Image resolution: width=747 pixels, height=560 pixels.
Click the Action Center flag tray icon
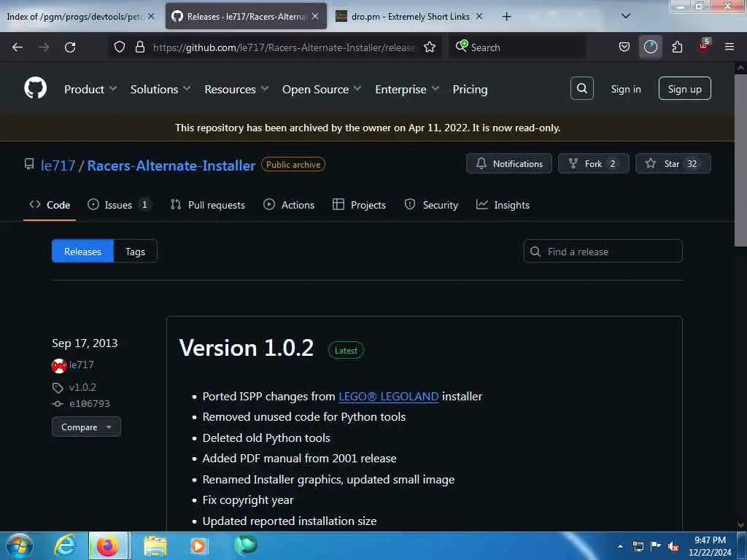click(656, 546)
